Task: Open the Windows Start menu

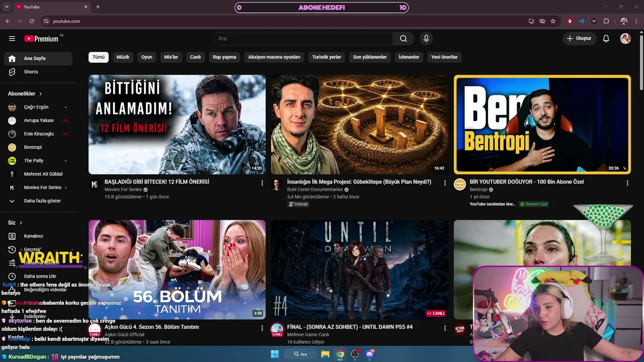Action: coord(275,354)
